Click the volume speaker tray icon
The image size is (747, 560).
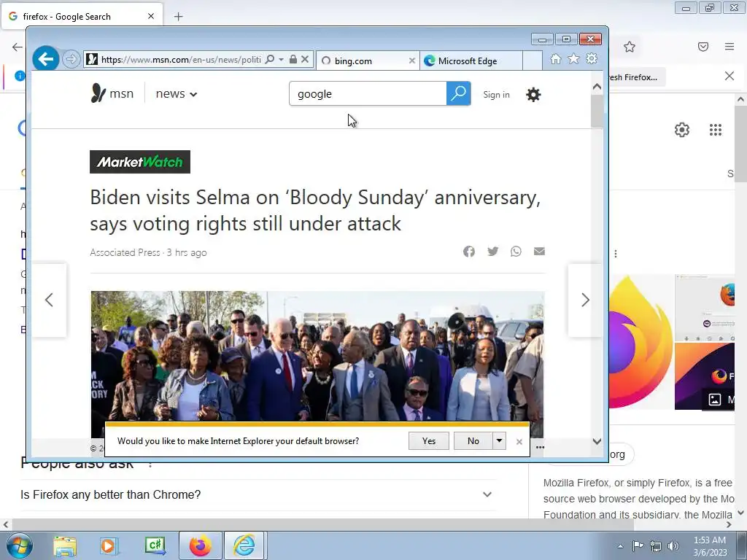[x=673, y=546]
